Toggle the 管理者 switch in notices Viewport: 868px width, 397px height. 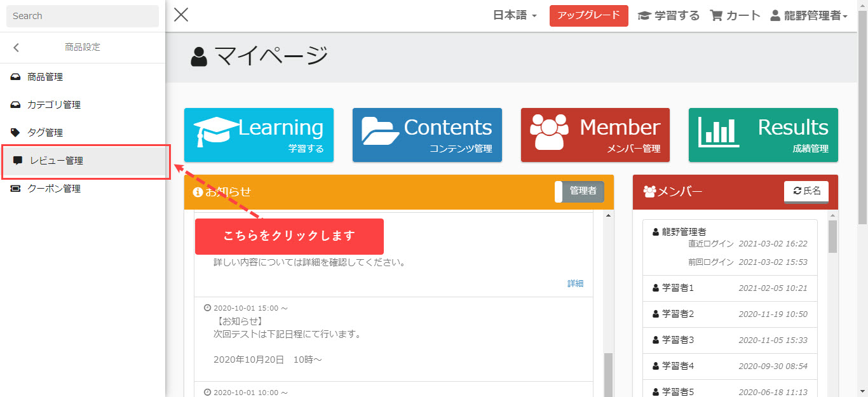(x=579, y=191)
